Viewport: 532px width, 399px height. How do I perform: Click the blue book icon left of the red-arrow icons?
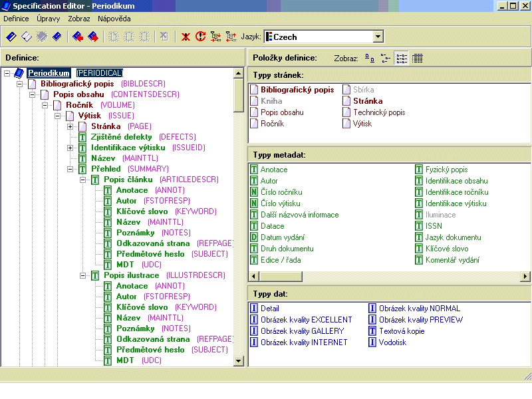tap(57, 37)
